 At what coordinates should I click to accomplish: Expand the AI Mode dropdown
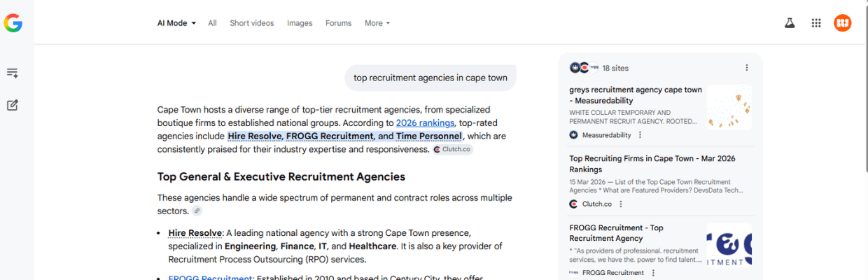[x=176, y=23]
